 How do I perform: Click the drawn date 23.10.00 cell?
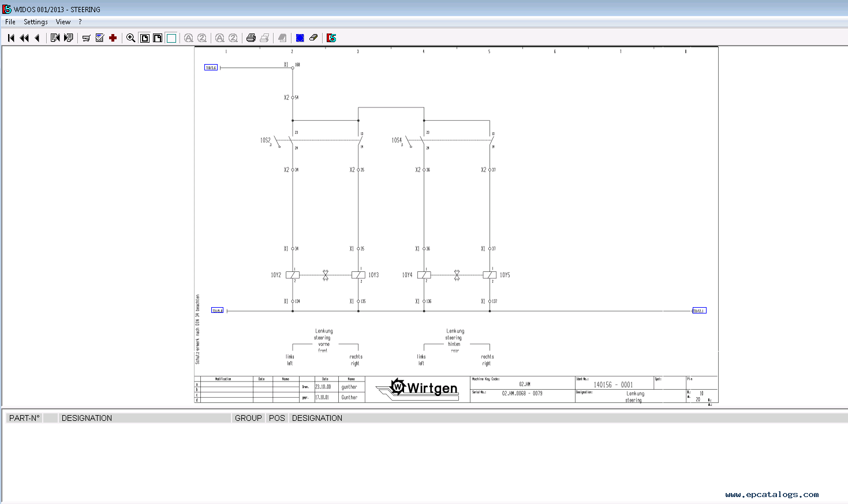pyautogui.click(x=323, y=387)
